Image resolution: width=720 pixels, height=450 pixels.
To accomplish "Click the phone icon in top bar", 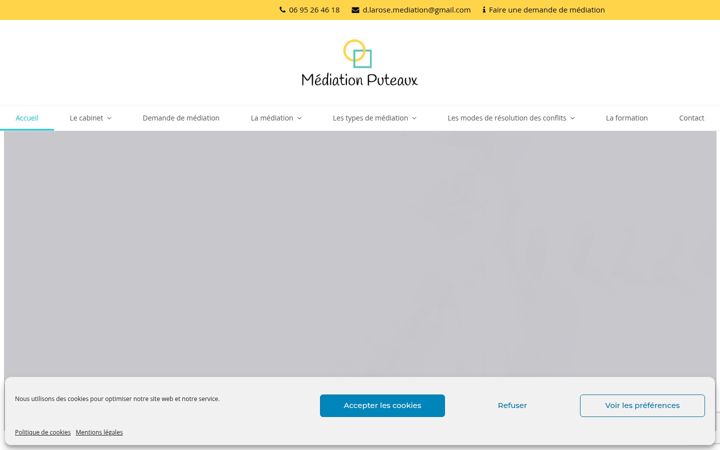I will [x=282, y=10].
